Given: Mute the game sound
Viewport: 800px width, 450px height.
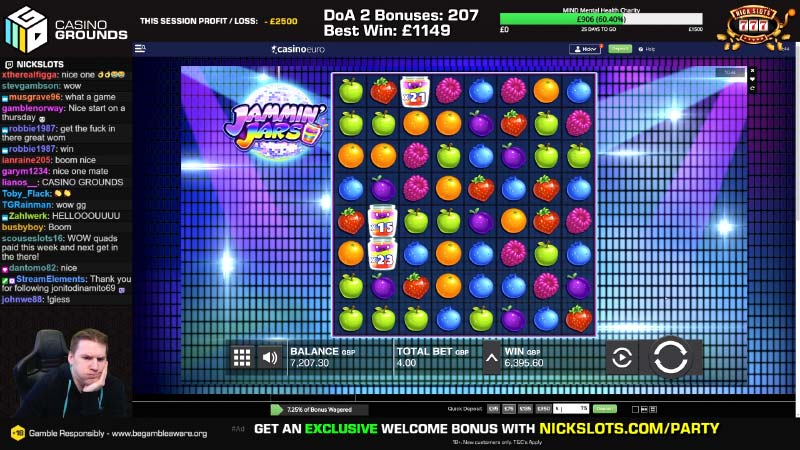Looking at the screenshot, I should click(x=270, y=358).
